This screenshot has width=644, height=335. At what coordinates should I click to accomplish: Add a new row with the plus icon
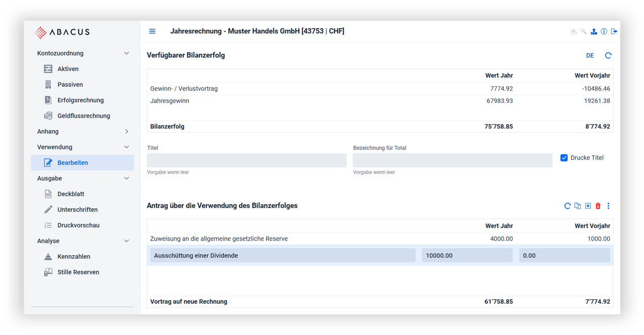tap(588, 206)
